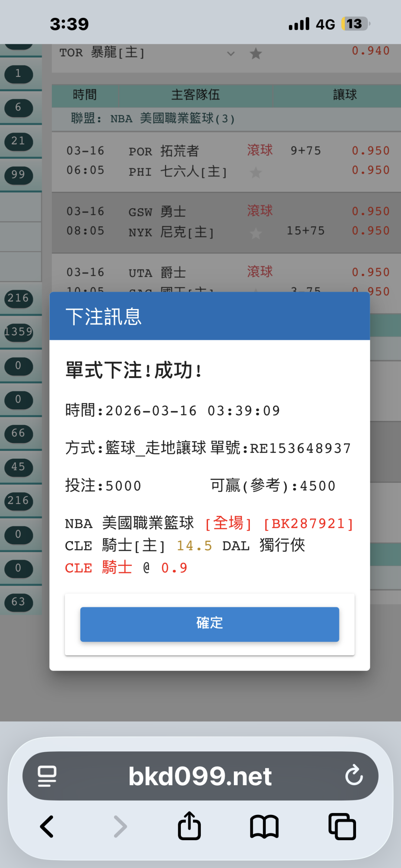Select the 0.940 odds for TOR
401x868 pixels.
pos(371,51)
